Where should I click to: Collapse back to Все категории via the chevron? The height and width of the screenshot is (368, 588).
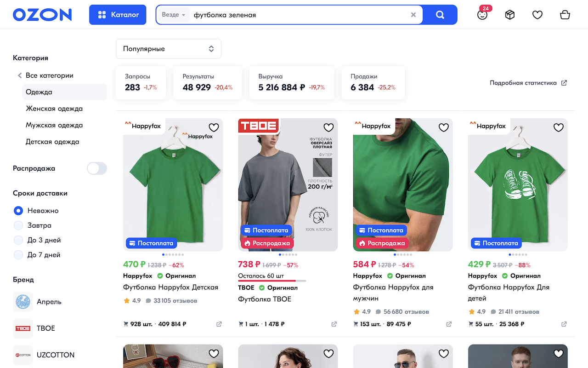point(19,75)
